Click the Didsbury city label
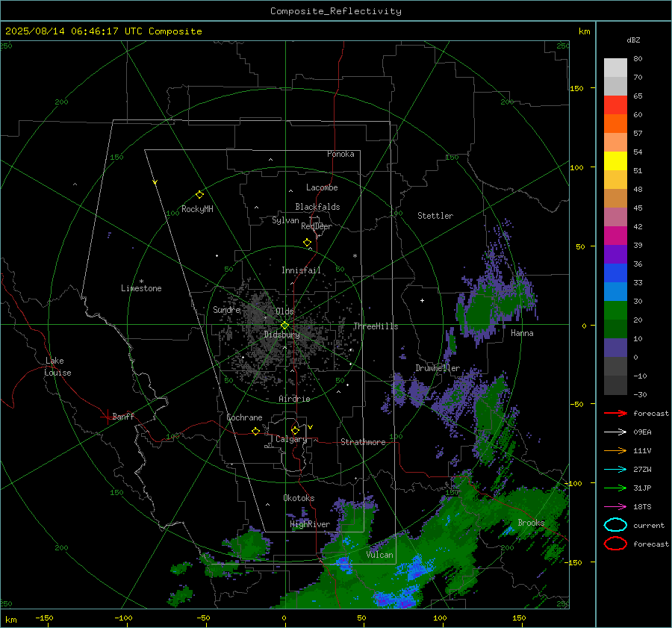 click(x=281, y=335)
